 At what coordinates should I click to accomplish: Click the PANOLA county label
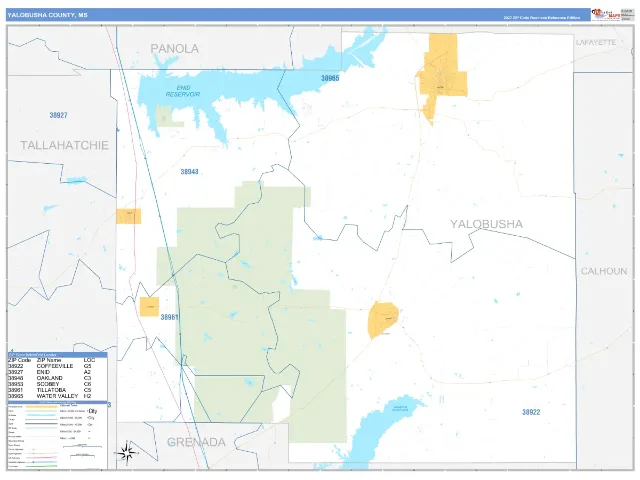(175, 49)
